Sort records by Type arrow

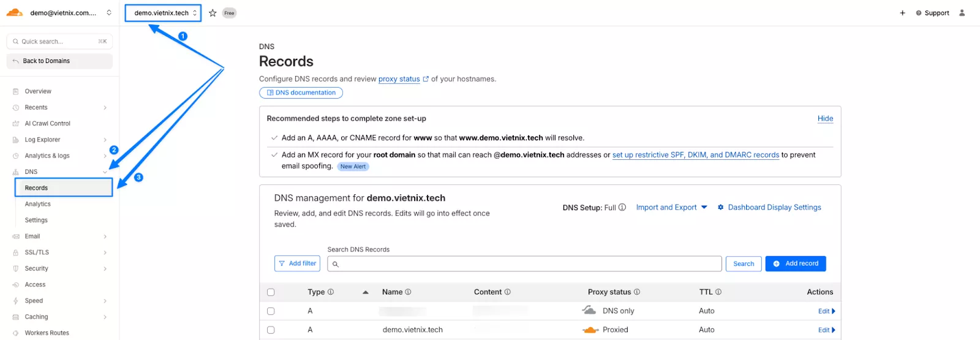point(366,292)
